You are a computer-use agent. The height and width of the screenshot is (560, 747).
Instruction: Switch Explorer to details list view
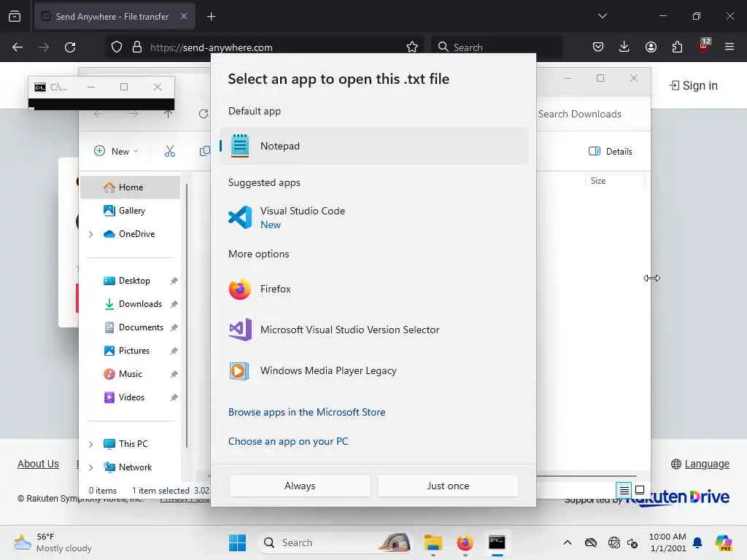pos(624,489)
